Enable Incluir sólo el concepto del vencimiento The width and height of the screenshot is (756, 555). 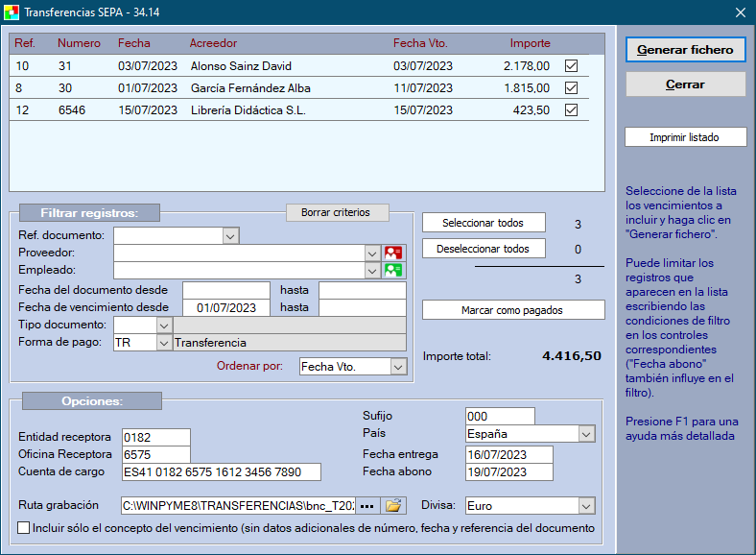[x=24, y=528]
